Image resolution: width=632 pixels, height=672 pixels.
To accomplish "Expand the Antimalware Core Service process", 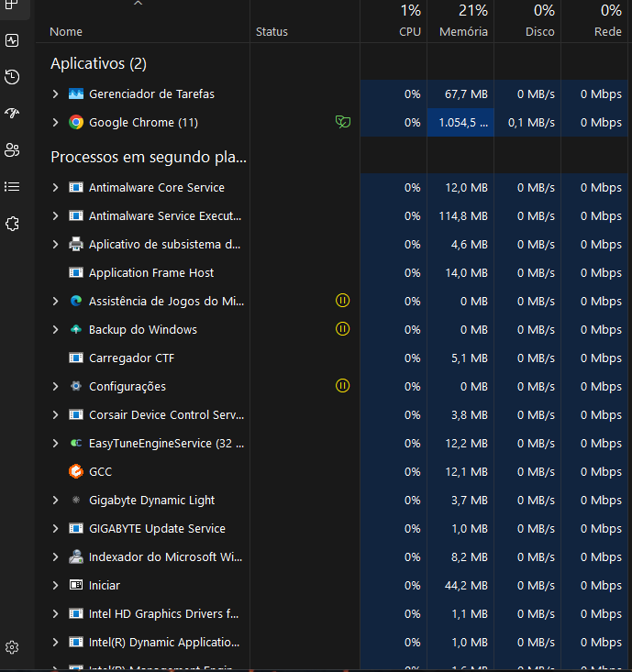I will (55, 187).
